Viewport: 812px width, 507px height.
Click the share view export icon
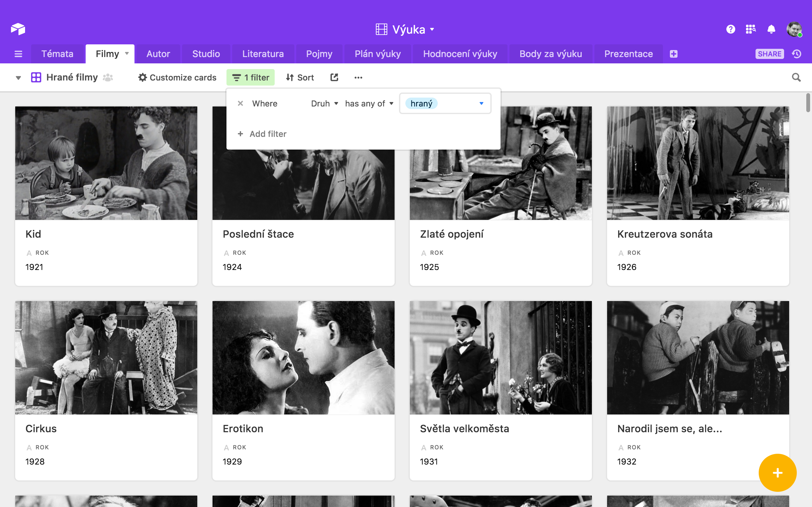click(334, 77)
